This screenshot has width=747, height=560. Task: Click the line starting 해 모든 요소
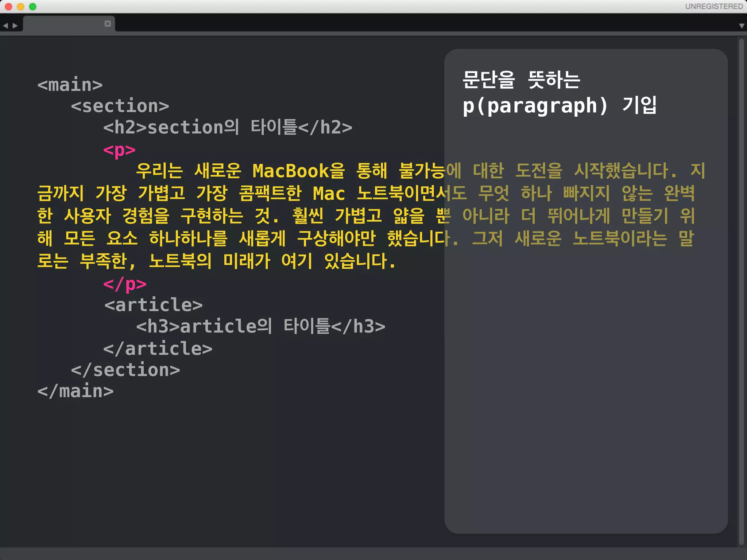pyautogui.click(x=365, y=238)
